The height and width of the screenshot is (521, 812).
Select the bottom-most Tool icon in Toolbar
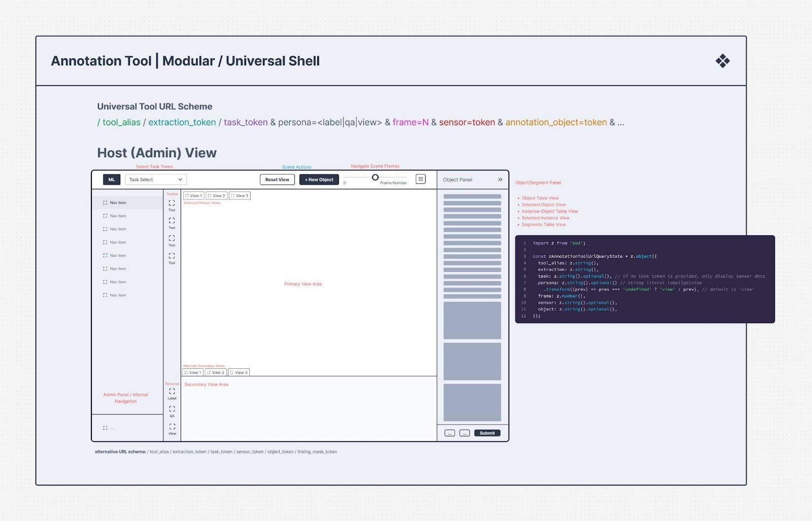[x=172, y=256]
